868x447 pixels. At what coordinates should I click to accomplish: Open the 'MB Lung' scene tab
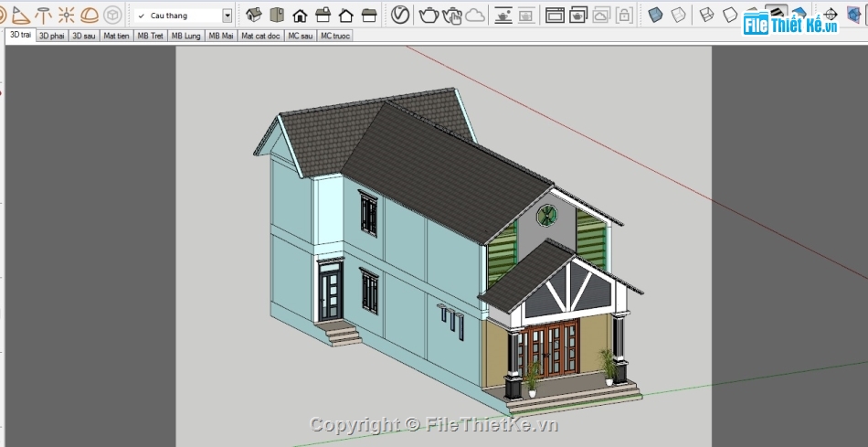pos(186,36)
